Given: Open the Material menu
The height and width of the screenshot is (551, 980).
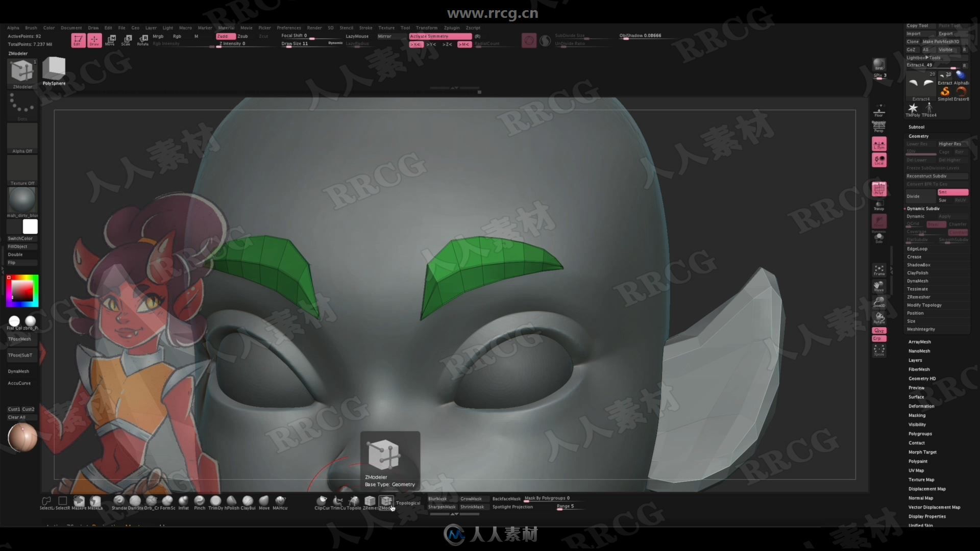Looking at the screenshot, I should click(x=226, y=28).
